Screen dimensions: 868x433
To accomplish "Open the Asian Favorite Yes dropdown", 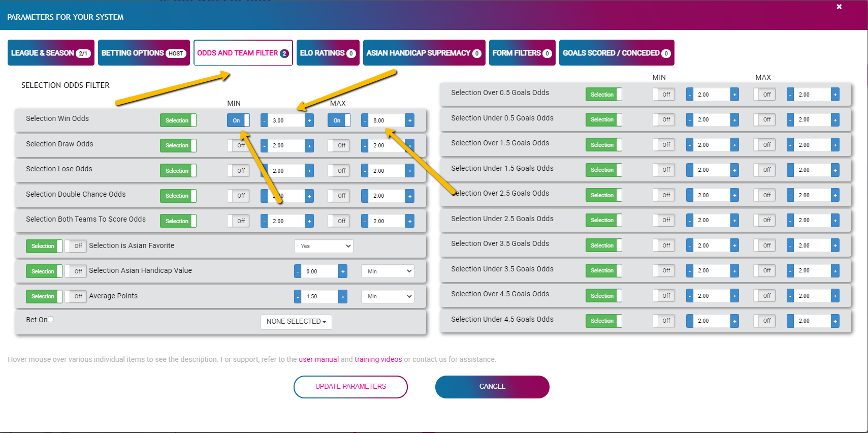I will pyautogui.click(x=324, y=246).
